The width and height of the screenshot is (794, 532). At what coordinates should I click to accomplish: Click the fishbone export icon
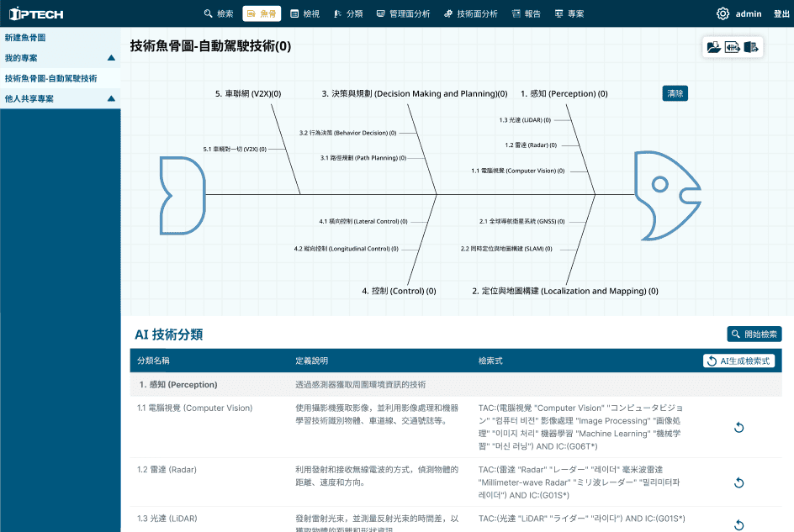point(733,47)
